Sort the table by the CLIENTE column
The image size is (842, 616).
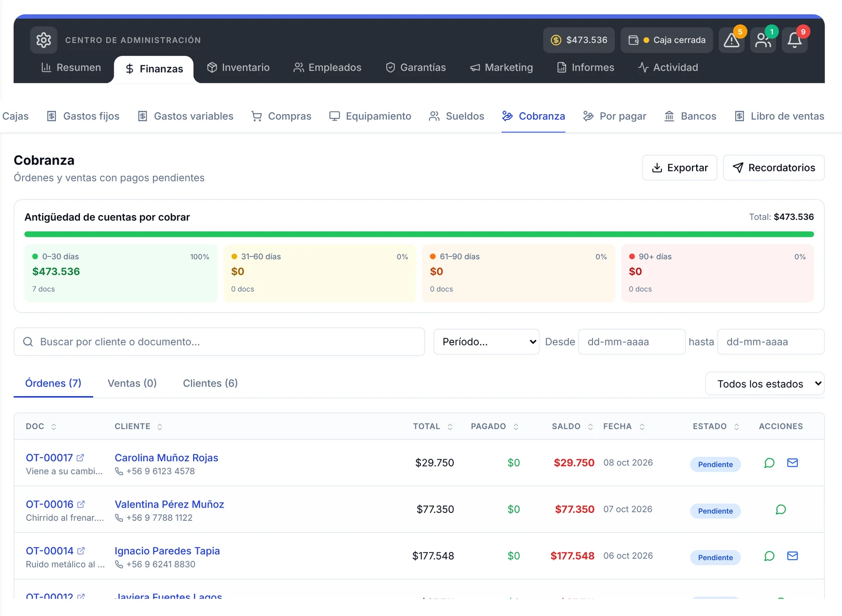(138, 427)
